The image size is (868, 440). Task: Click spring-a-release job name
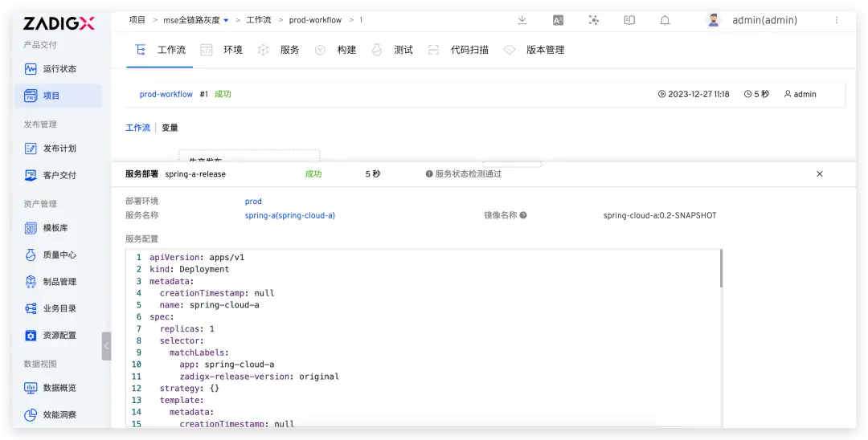[x=195, y=173]
